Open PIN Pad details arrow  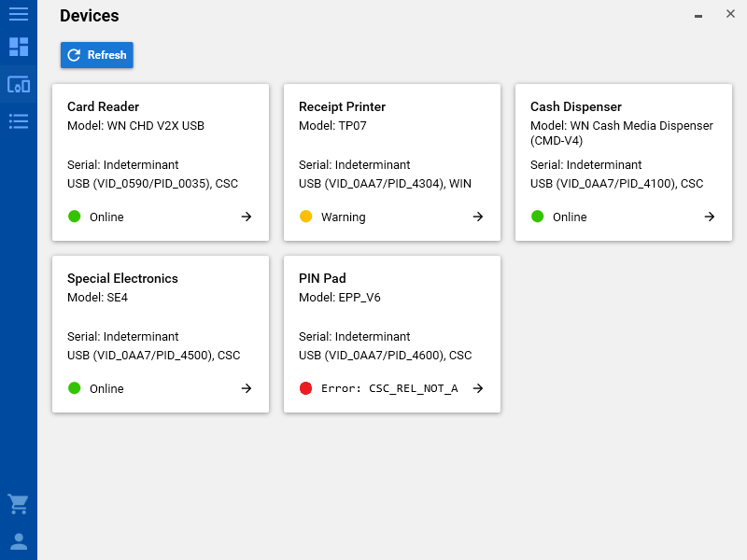pyautogui.click(x=478, y=388)
